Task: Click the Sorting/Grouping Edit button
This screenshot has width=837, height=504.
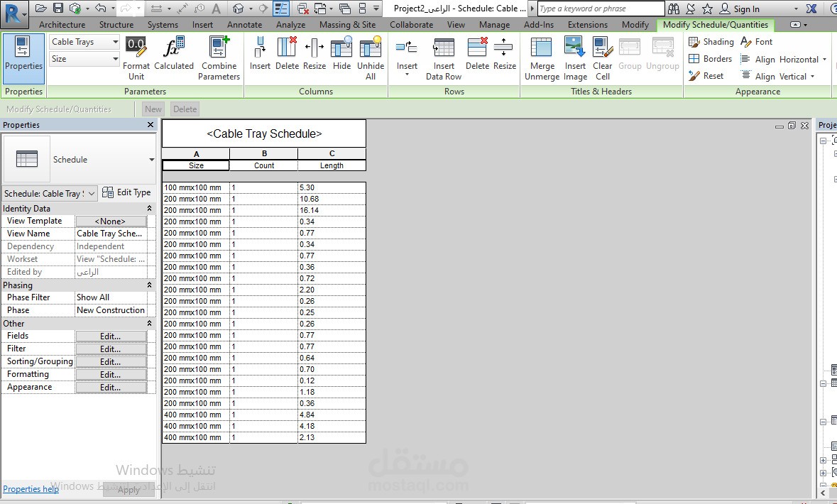Action: click(111, 362)
